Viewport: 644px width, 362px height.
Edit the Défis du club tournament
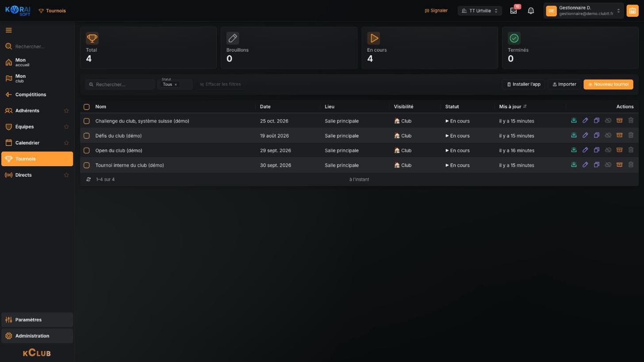click(585, 136)
